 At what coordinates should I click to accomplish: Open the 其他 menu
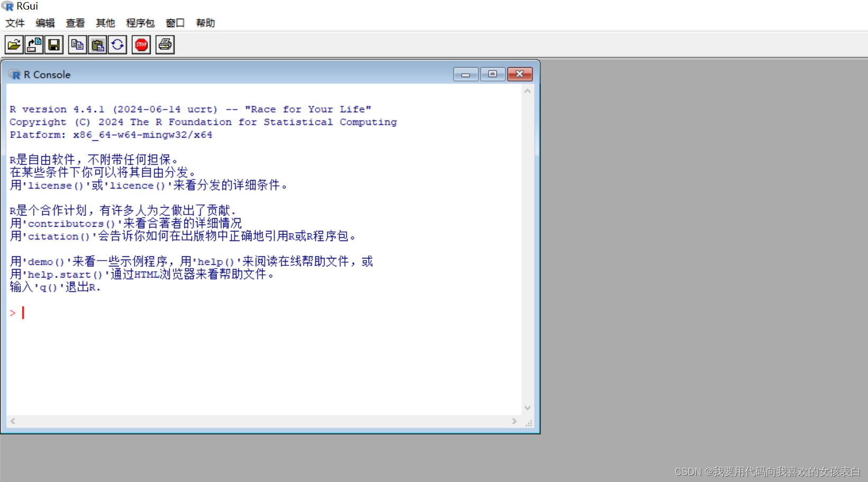105,23
